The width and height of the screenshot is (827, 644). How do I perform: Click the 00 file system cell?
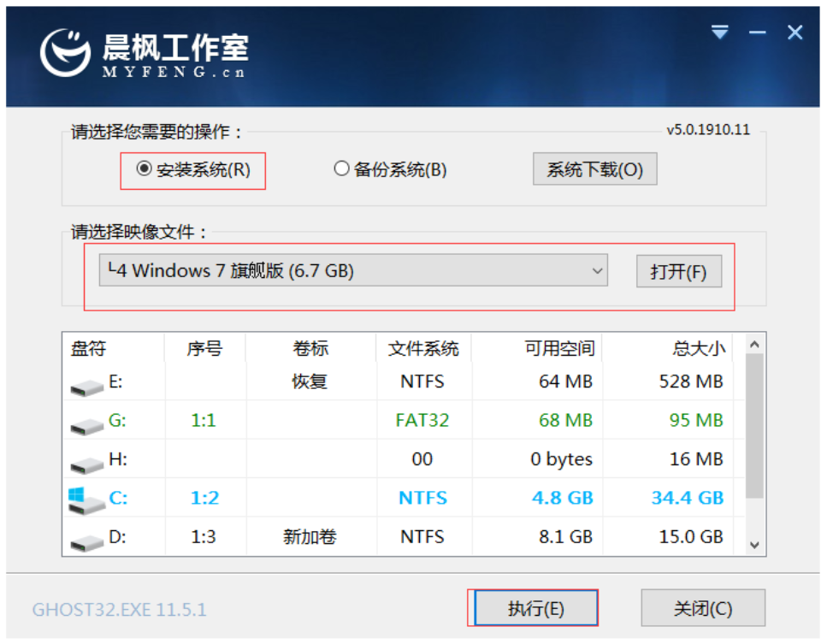[x=422, y=459]
